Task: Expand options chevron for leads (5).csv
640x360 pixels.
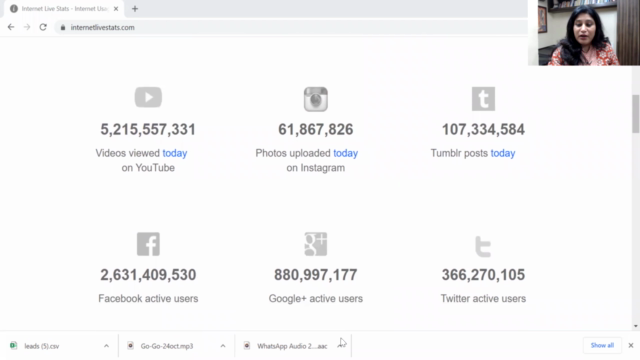Action: point(106,346)
